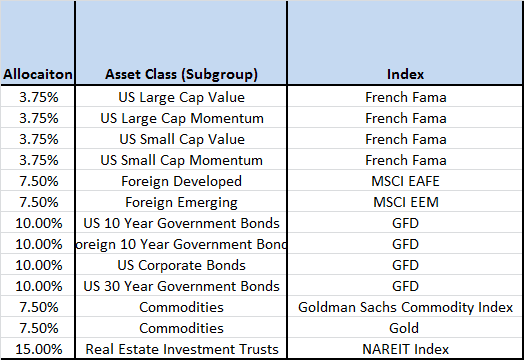Click the Foreign Emerging cell
This screenshot has width=524, height=360.
click(181, 202)
